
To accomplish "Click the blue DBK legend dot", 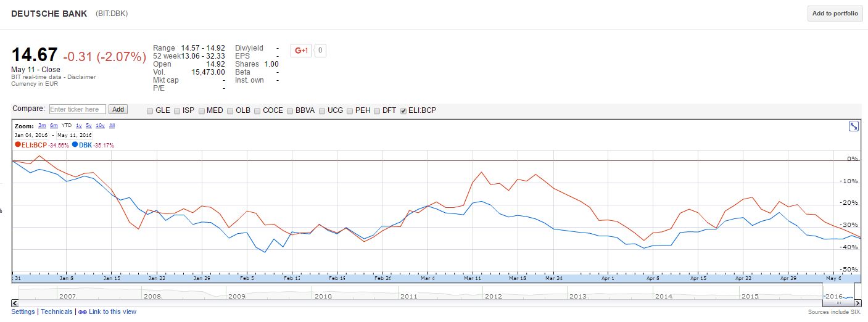I will (75, 145).
